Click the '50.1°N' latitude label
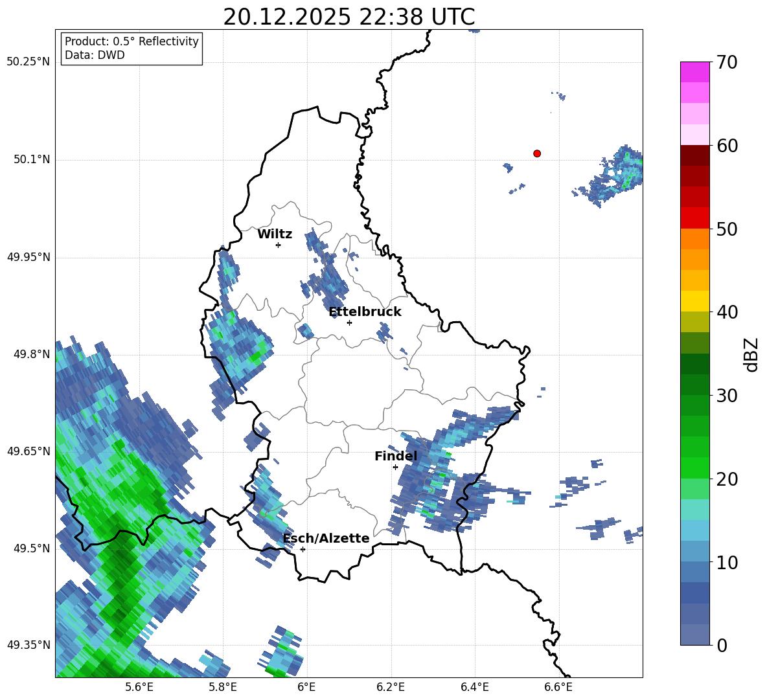Viewport: 767px width, 700px height. (x=32, y=160)
